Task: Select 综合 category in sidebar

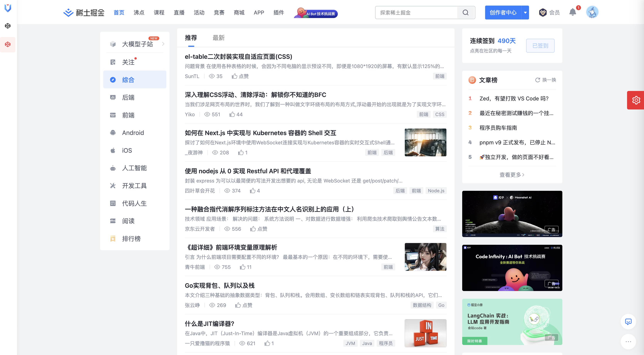Action: point(135,80)
